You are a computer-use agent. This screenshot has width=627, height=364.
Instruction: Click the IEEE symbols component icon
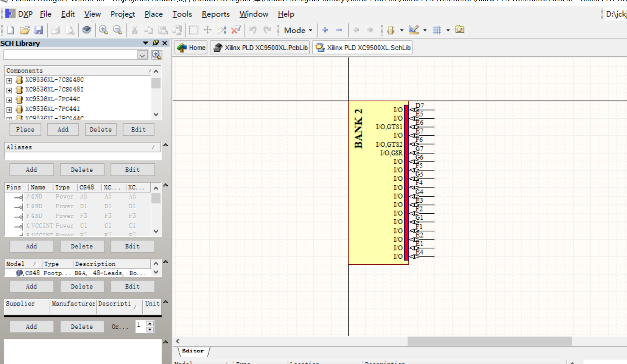point(391,30)
